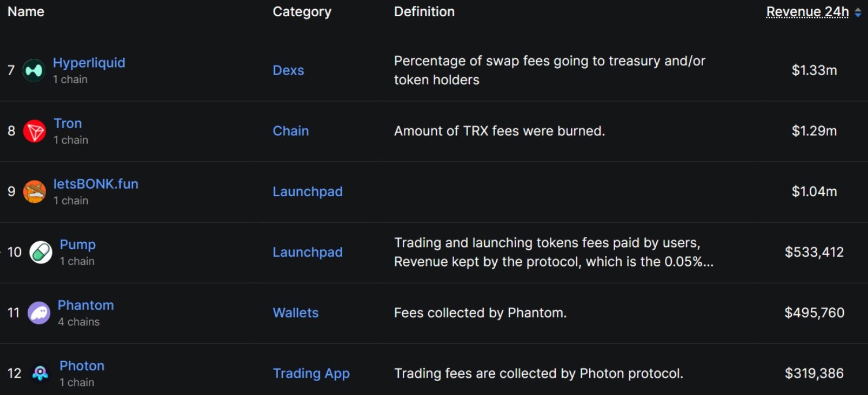
Task: Select the Dexs category link
Action: (288, 70)
